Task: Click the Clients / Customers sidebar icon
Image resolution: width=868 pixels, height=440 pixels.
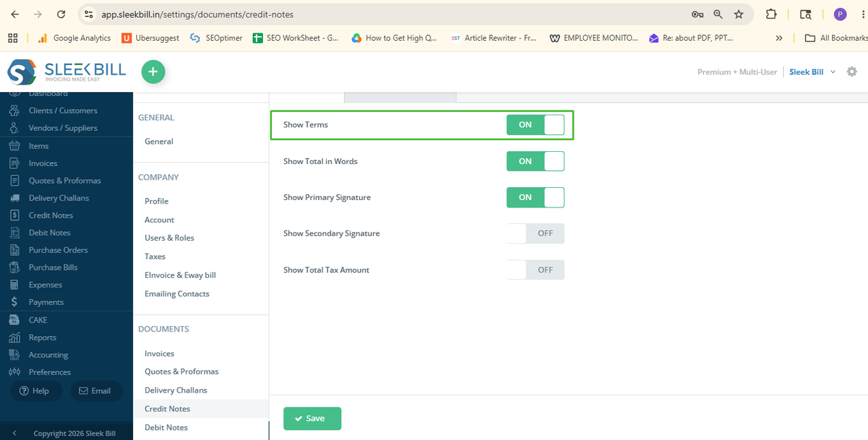Action: pyautogui.click(x=14, y=111)
